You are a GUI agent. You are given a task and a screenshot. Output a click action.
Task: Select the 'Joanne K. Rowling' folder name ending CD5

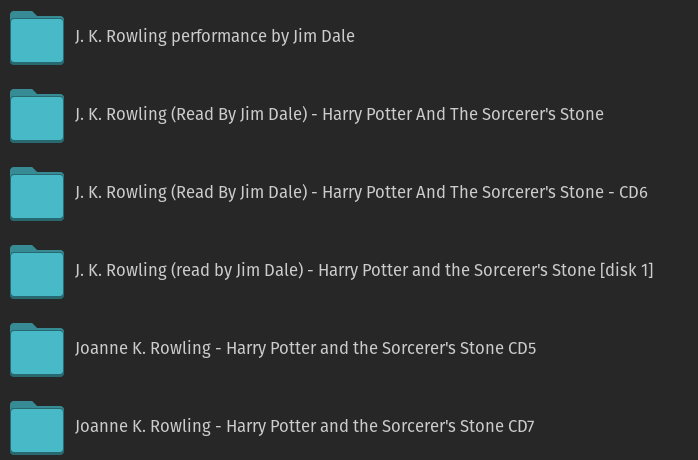(305, 348)
